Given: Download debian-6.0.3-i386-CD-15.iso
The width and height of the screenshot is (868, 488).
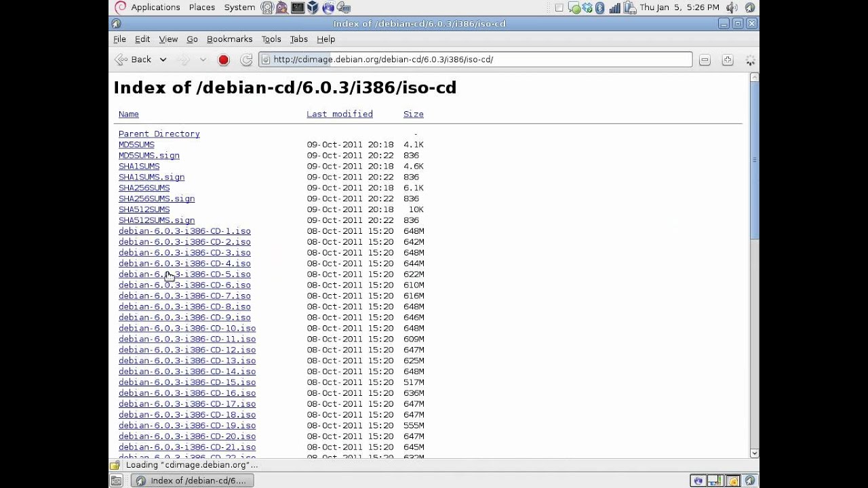Looking at the screenshot, I should tap(187, 382).
